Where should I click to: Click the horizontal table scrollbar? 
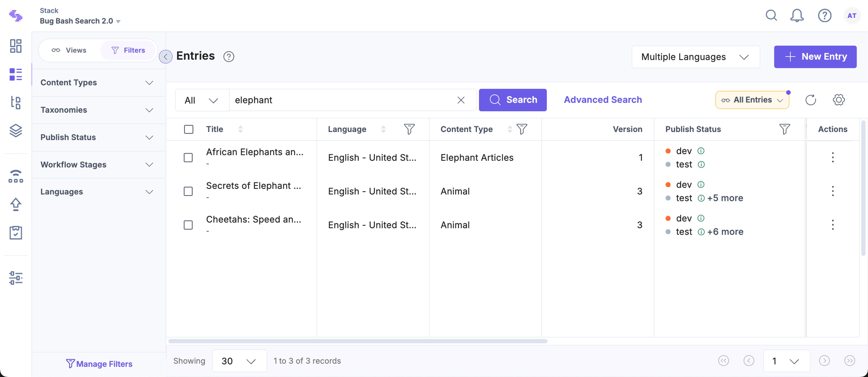pyautogui.click(x=358, y=341)
